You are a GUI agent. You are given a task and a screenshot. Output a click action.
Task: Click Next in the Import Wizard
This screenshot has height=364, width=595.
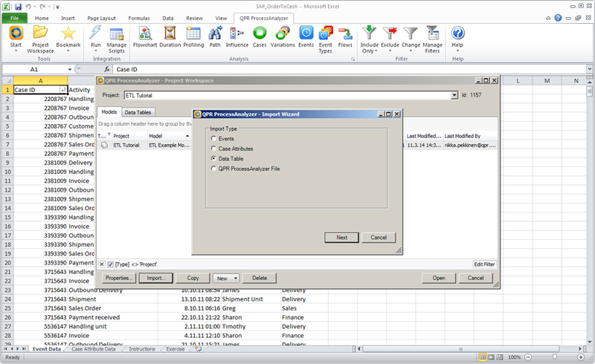pos(341,238)
